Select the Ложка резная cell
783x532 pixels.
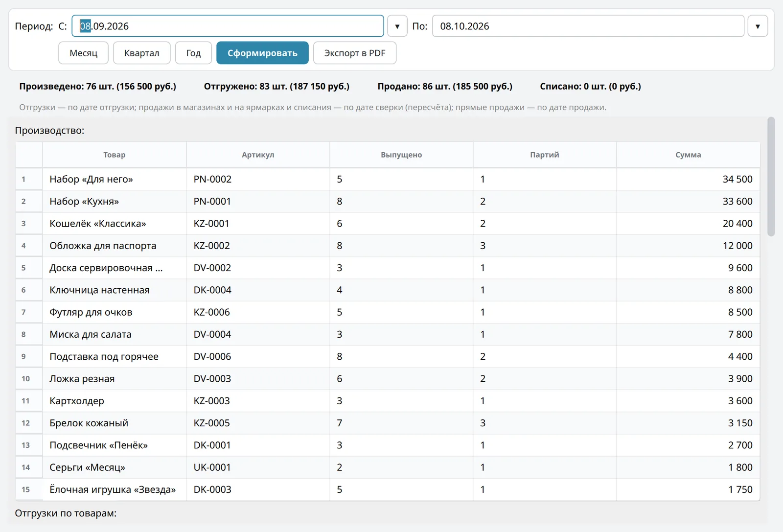pos(115,379)
